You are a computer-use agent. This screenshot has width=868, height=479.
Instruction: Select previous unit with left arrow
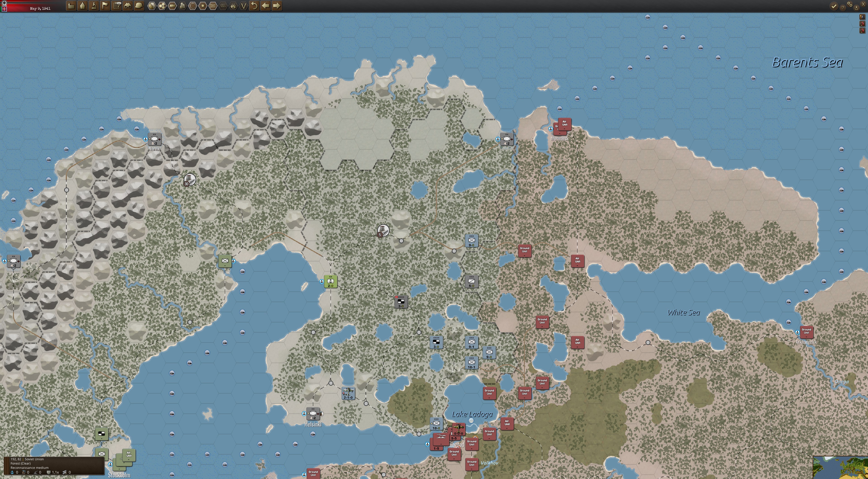pyautogui.click(x=266, y=6)
